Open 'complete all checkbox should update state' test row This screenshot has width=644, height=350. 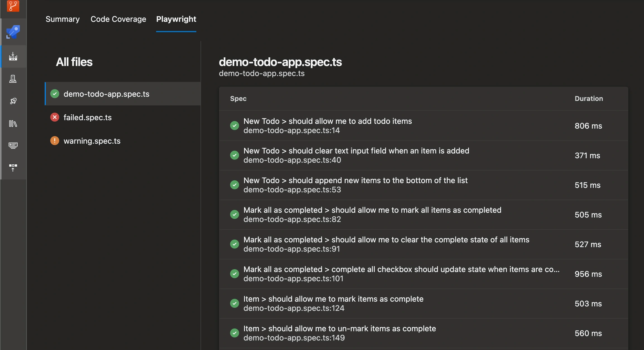pos(424,274)
